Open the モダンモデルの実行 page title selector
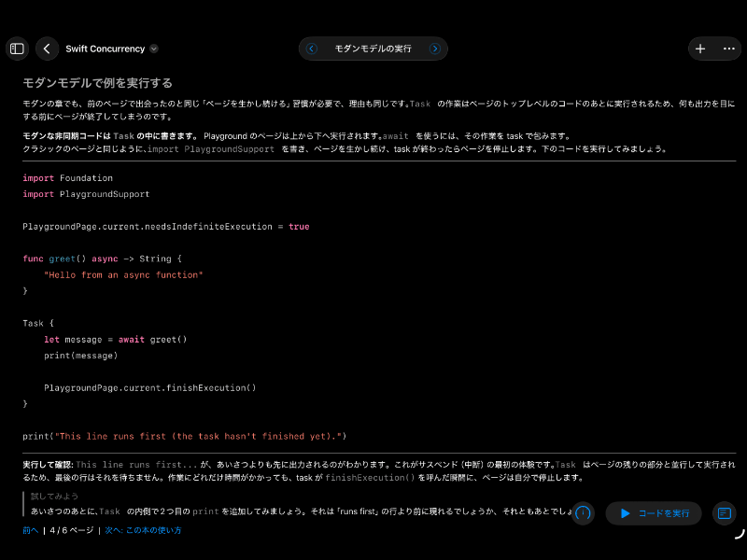The image size is (747, 560). 373,49
